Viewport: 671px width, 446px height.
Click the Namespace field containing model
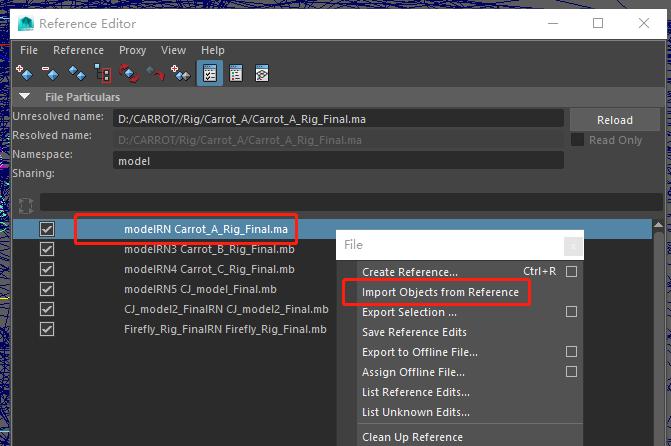coord(338,161)
